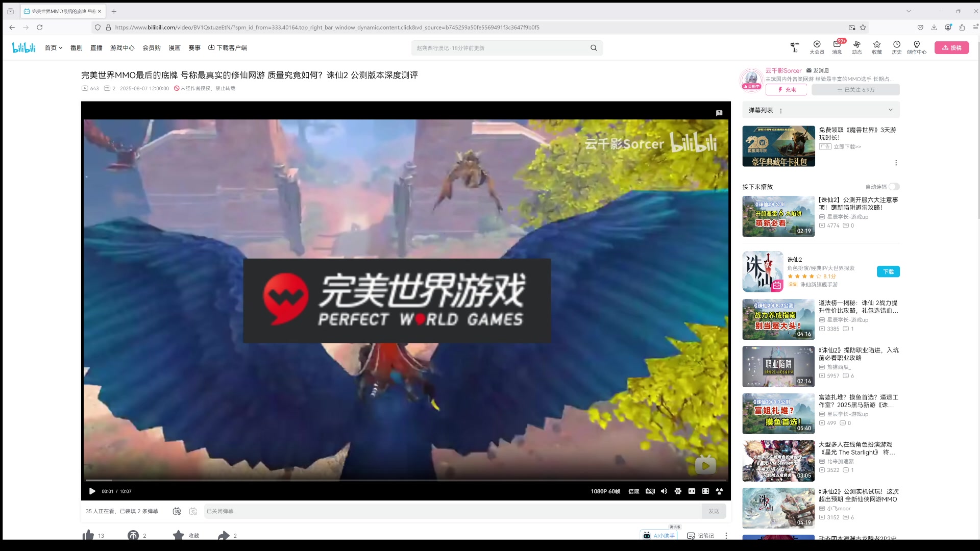Enter fullscreen mode in player
This screenshot has height=551, width=980.
pyautogui.click(x=705, y=491)
